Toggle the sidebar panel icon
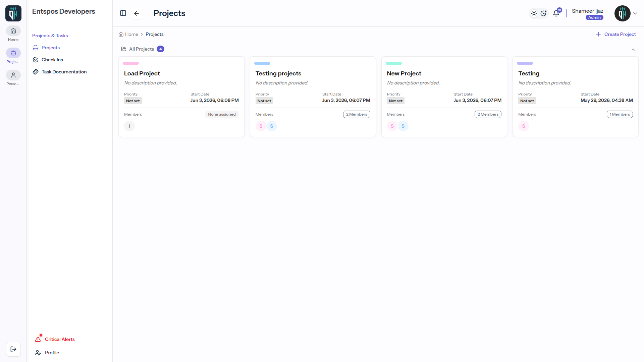The image size is (644, 362). pyautogui.click(x=123, y=13)
